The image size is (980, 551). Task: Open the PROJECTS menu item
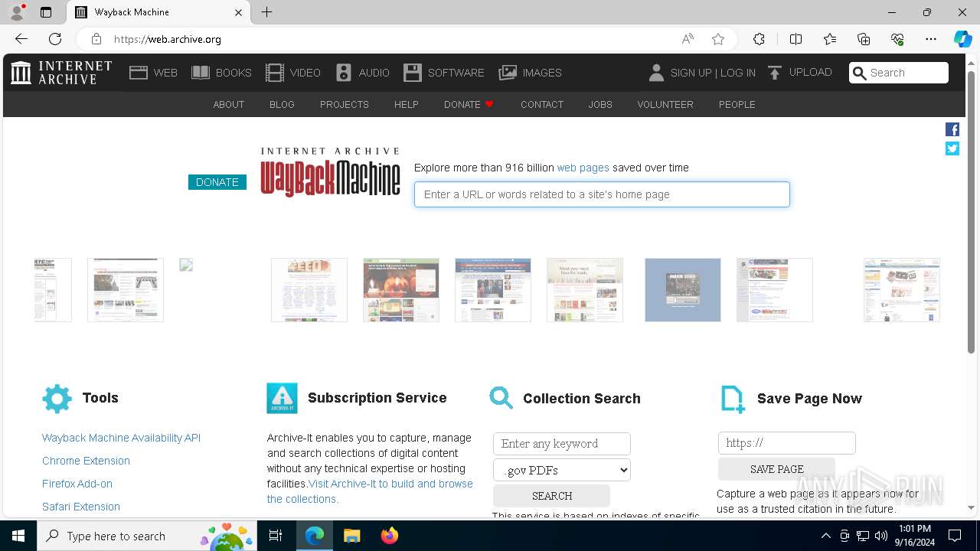(x=345, y=104)
